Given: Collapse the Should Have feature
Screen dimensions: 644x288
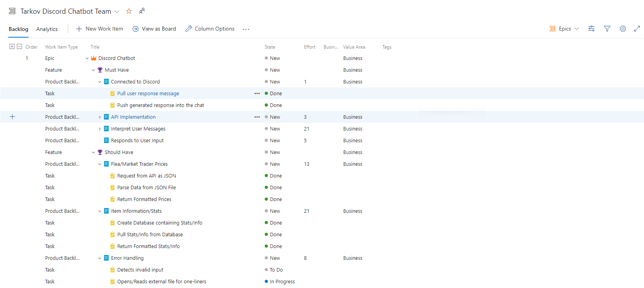Looking at the screenshot, I should coord(93,152).
